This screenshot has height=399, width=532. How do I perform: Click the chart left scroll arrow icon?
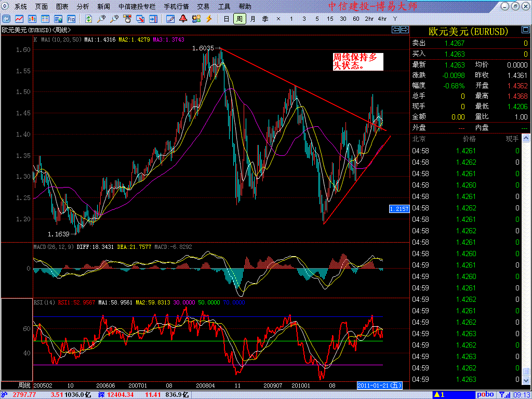tap(395, 30)
